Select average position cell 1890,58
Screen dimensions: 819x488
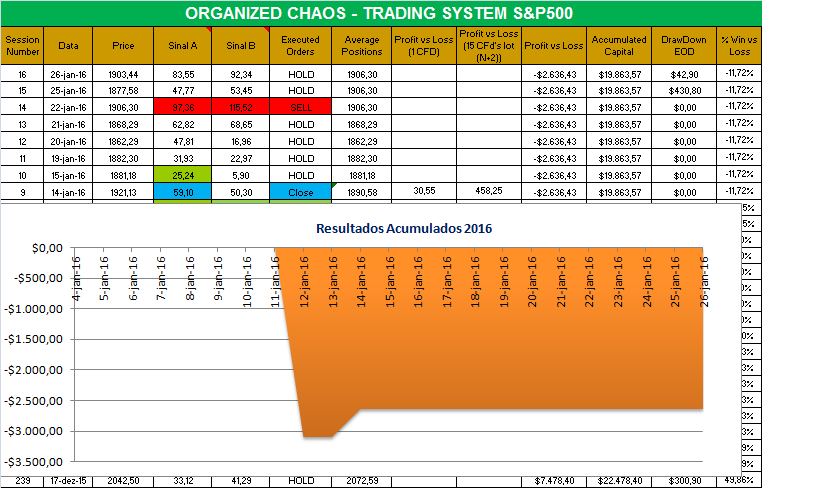(361, 192)
